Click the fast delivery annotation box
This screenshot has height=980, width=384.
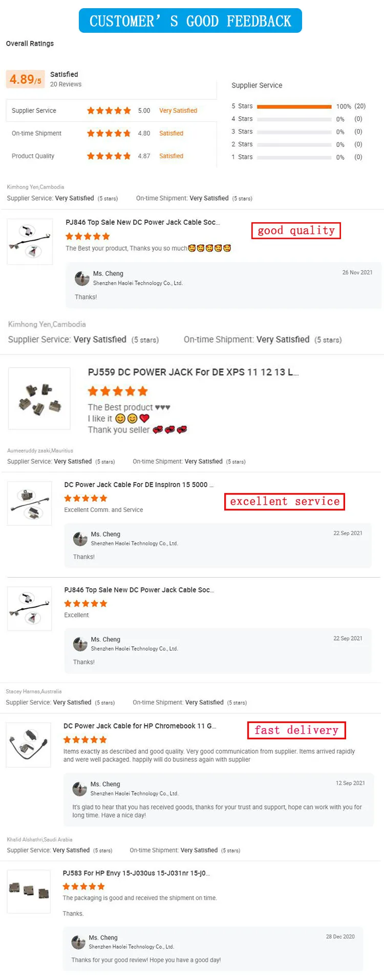click(296, 730)
